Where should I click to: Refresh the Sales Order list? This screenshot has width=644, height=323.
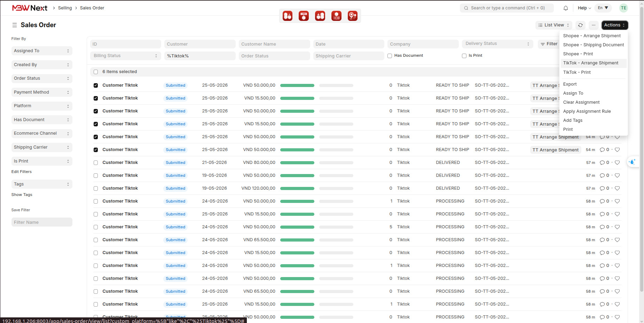pos(580,25)
